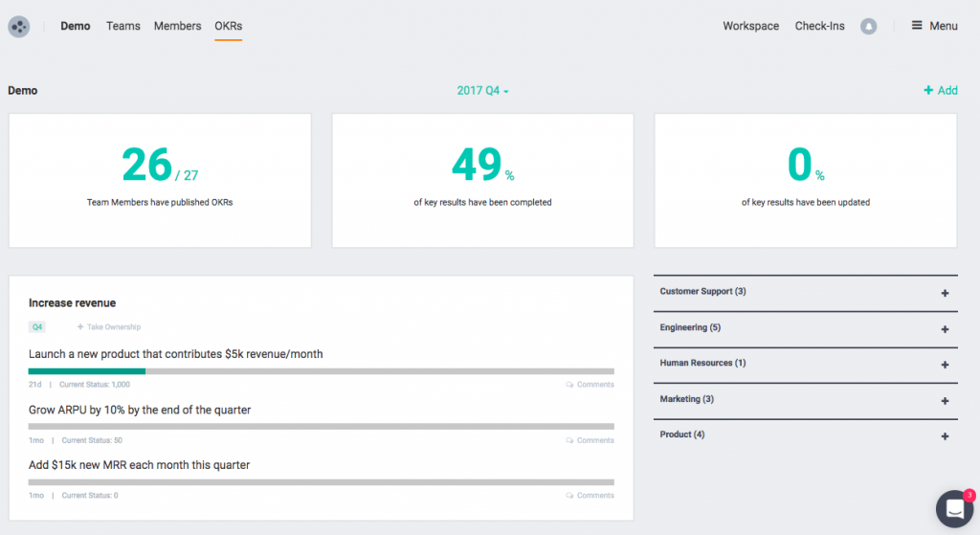Open the key results completed card
This screenshot has height=535, width=980.
click(482, 181)
